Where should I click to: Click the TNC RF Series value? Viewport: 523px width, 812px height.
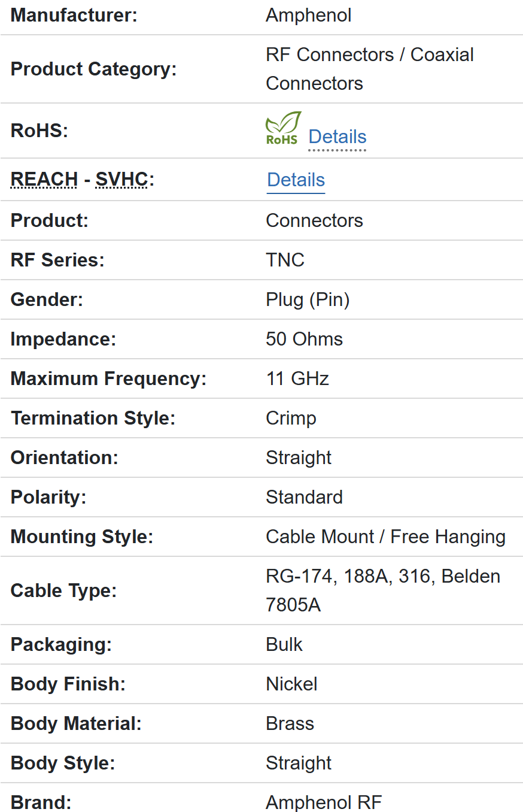(x=285, y=260)
